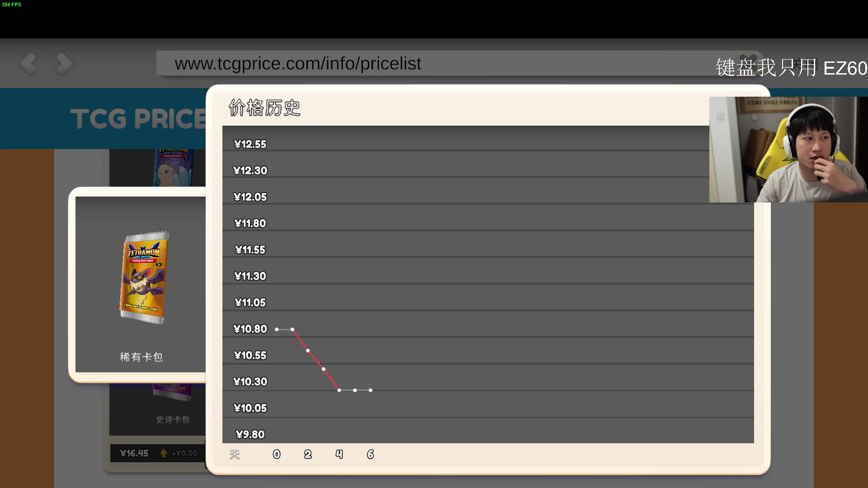
Task: Select the rare card pack 稀有卡包 card
Action: click(141, 285)
